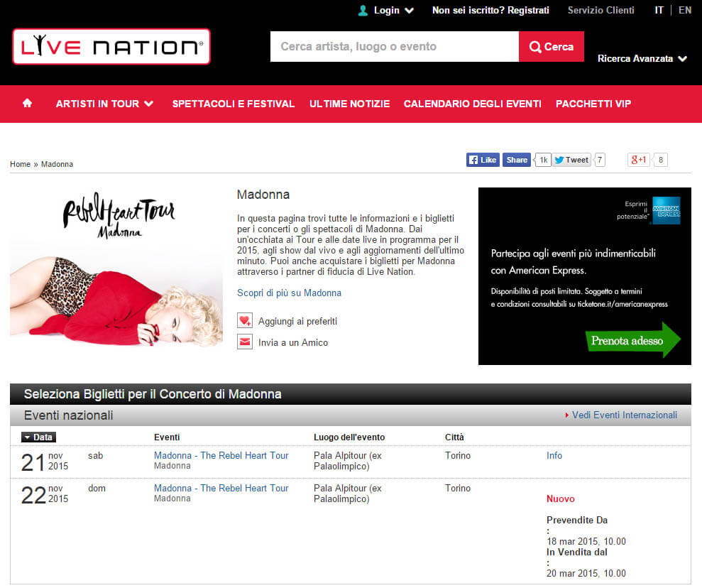Viewport: 702px width, 588px height.
Task: Click the Facebook 1k count bubble
Action: 542,160
